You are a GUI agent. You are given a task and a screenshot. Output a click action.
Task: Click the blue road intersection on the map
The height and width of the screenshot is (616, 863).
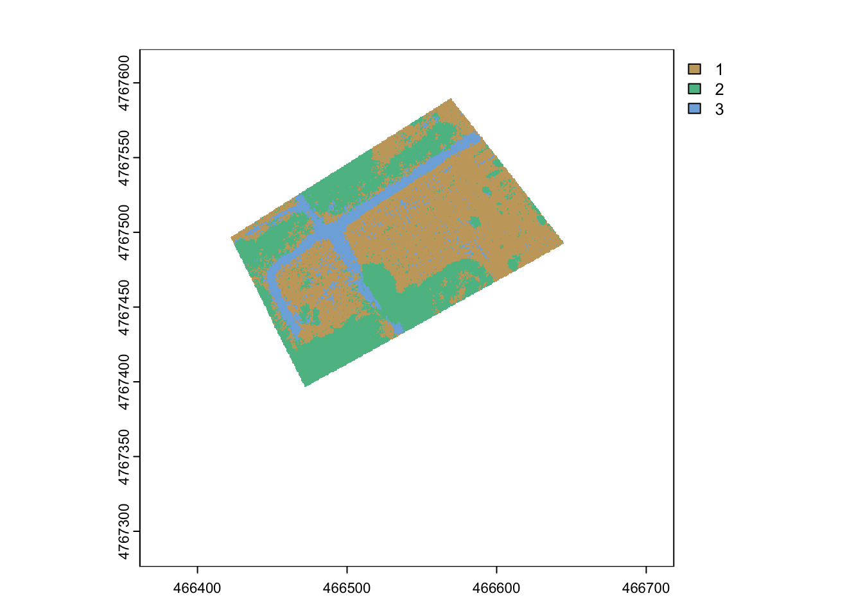[330, 231]
